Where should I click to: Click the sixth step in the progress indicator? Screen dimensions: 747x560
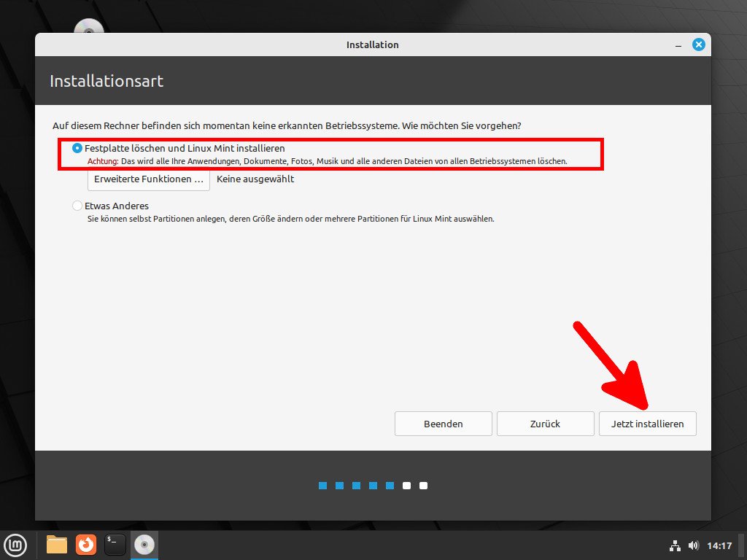[406, 485]
